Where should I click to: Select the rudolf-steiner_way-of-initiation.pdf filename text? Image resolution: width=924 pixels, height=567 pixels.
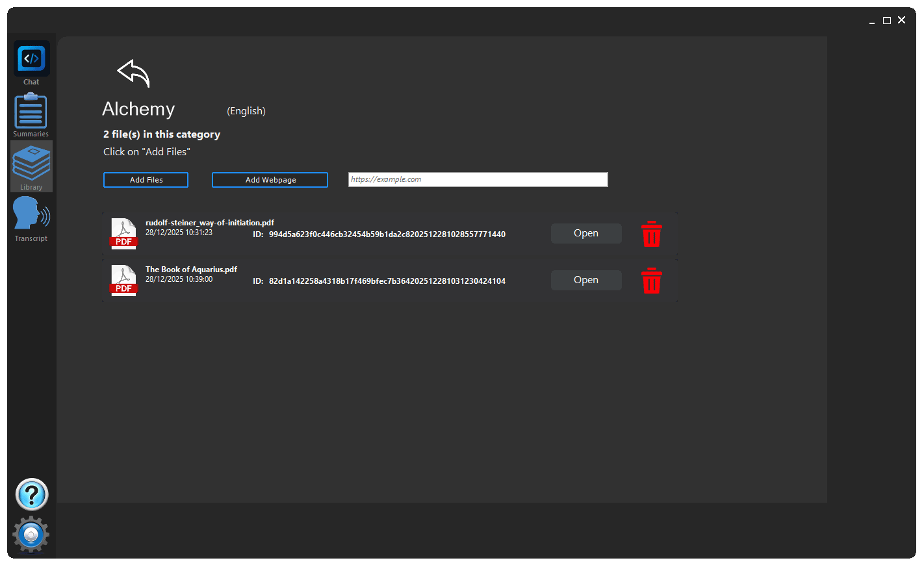point(209,223)
